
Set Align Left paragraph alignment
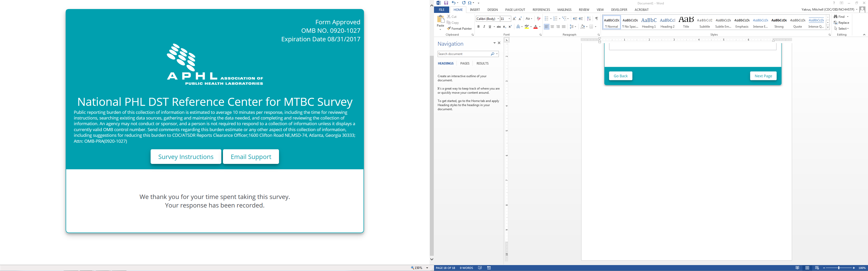547,27
